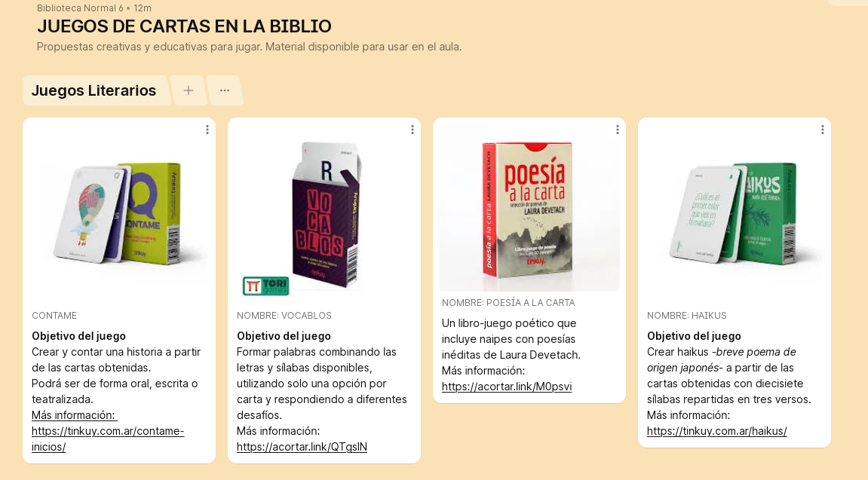Open the tinkuy.com.ar/haikus link
This screenshot has height=480, width=868.
pos(716,431)
